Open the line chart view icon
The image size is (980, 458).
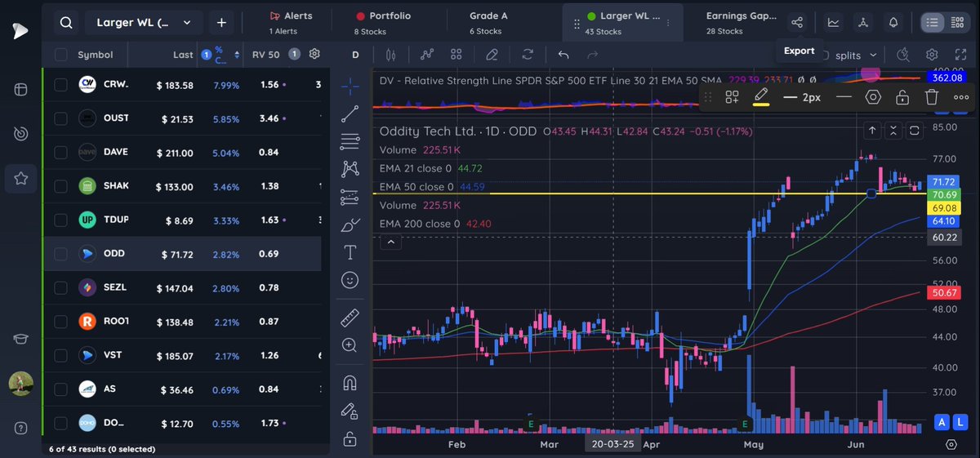tap(833, 23)
